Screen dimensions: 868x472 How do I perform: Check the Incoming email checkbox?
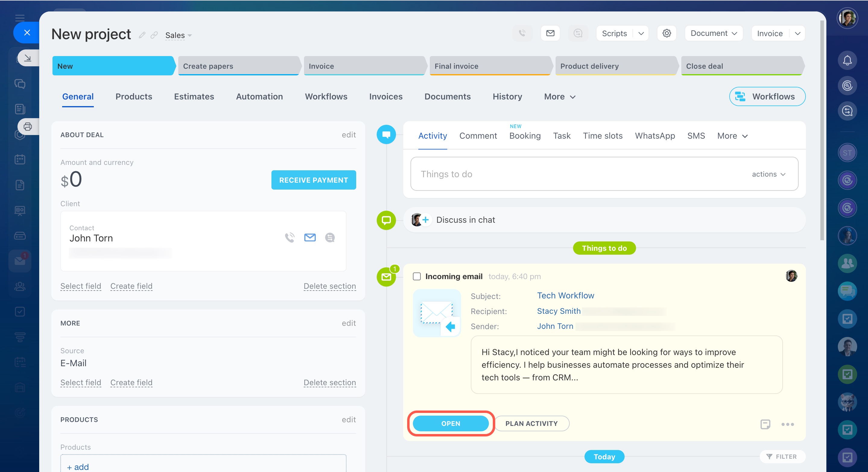pyautogui.click(x=417, y=276)
